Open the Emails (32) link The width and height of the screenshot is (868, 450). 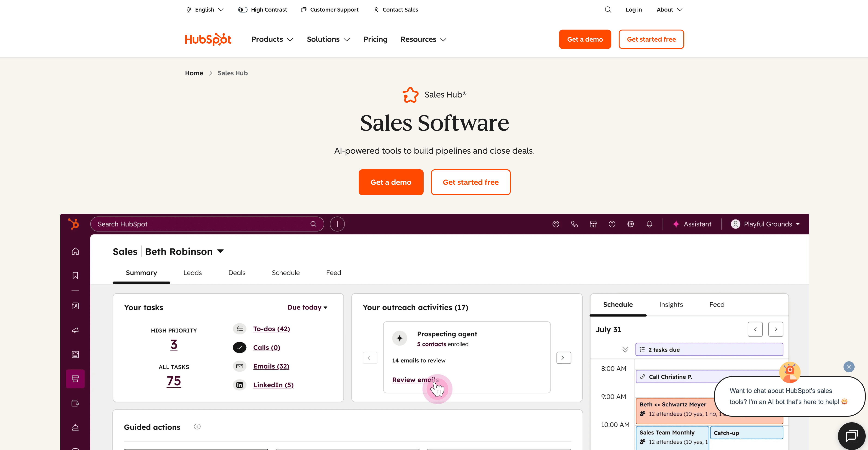coord(271,366)
